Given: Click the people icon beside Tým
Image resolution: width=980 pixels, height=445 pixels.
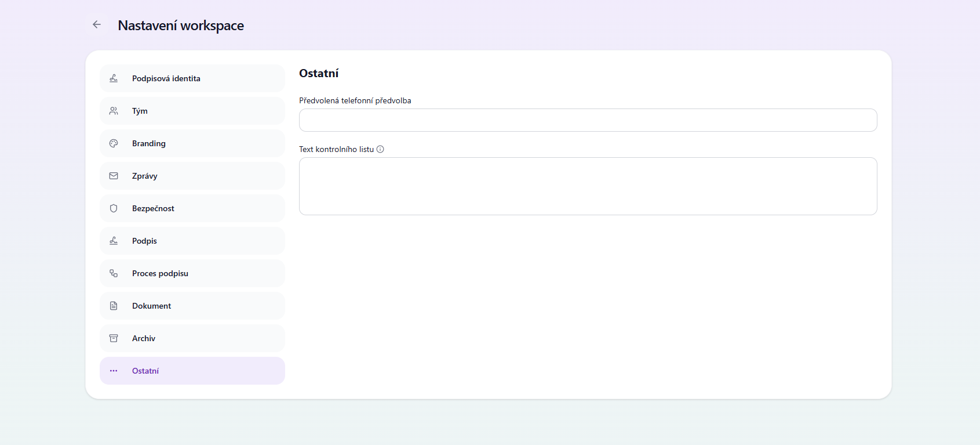Looking at the screenshot, I should (114, 111).
